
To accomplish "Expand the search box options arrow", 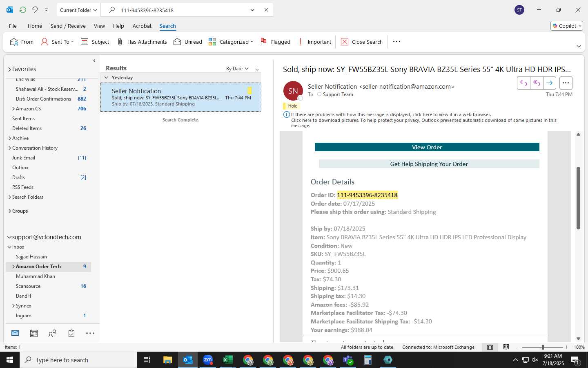I will point(252,10).
